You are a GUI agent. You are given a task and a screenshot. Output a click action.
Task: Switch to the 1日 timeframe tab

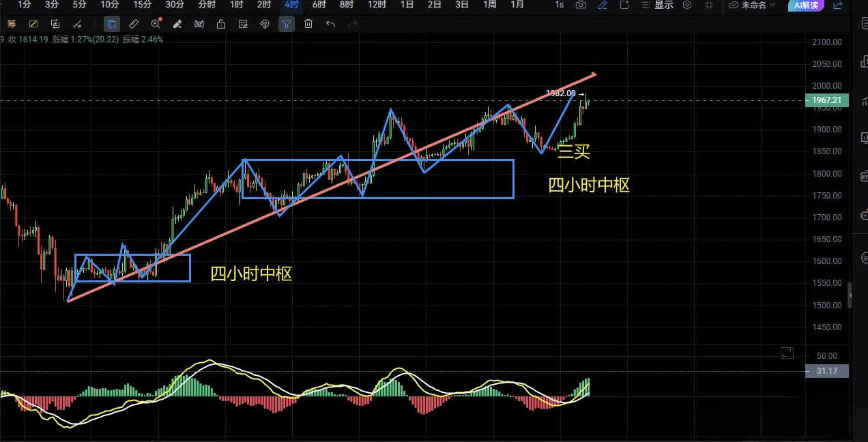pyautogui.click(x=407, y=5)
